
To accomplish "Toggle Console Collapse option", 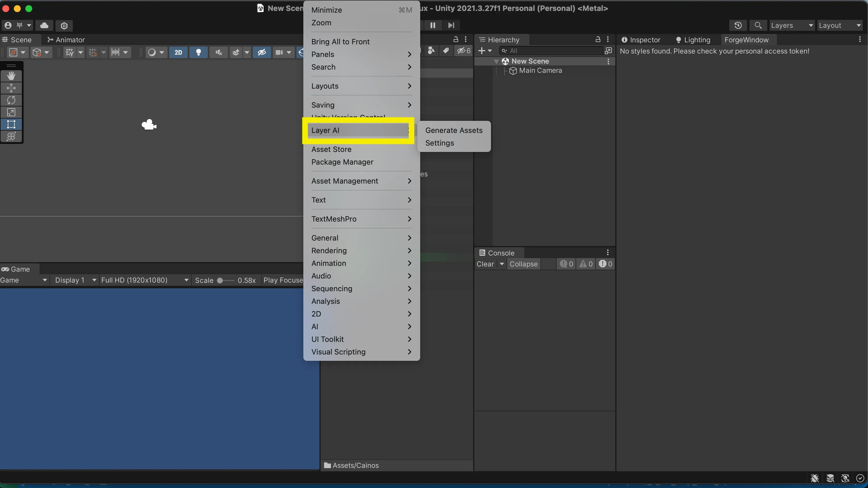I will tap(524, 264).
